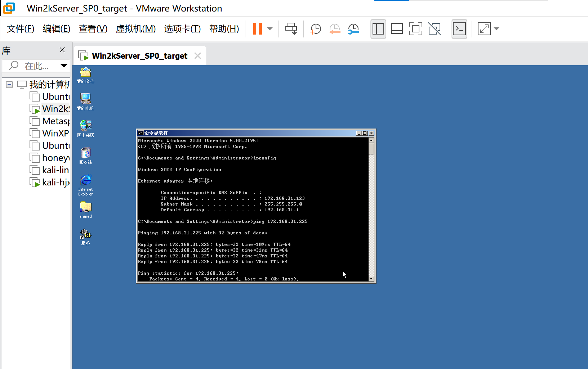The image size is (588, 369).
Task: Open the power options dropdown arrow
Action: (270, 29)
